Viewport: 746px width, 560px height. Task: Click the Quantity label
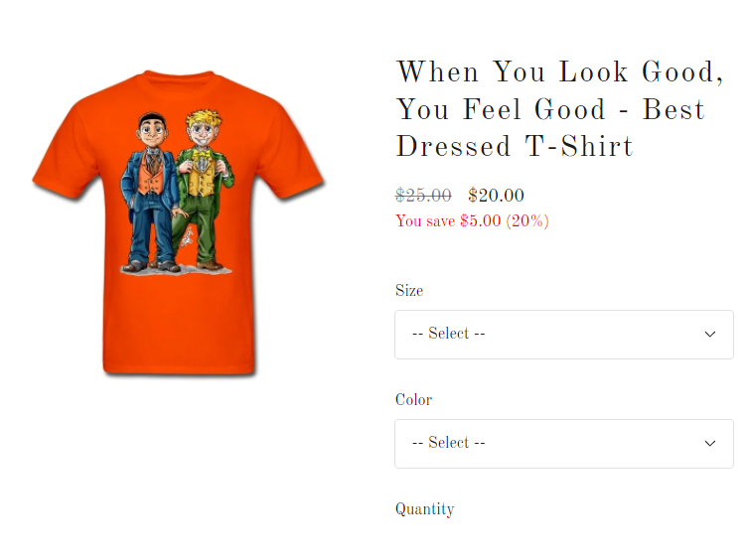[x=424, y=509]
